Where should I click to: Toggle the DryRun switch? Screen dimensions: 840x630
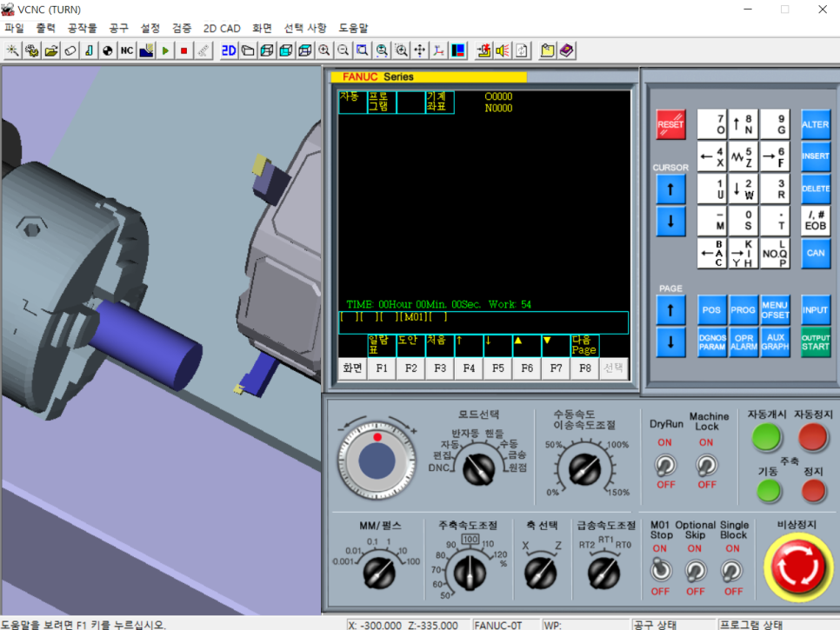(665, 464)
